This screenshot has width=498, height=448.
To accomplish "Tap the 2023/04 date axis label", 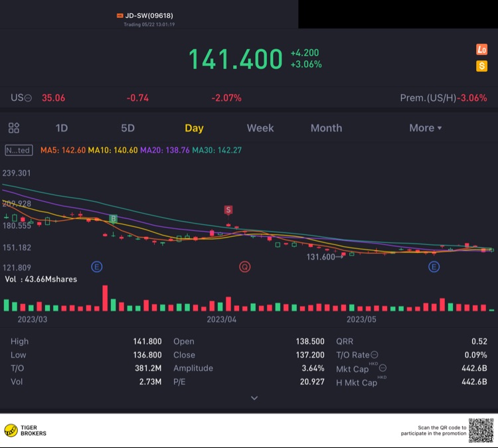I will 222,319.
